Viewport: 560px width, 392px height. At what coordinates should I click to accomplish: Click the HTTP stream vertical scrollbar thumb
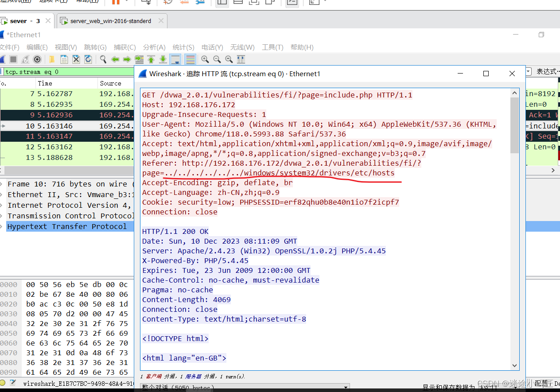tap(514, 125)
